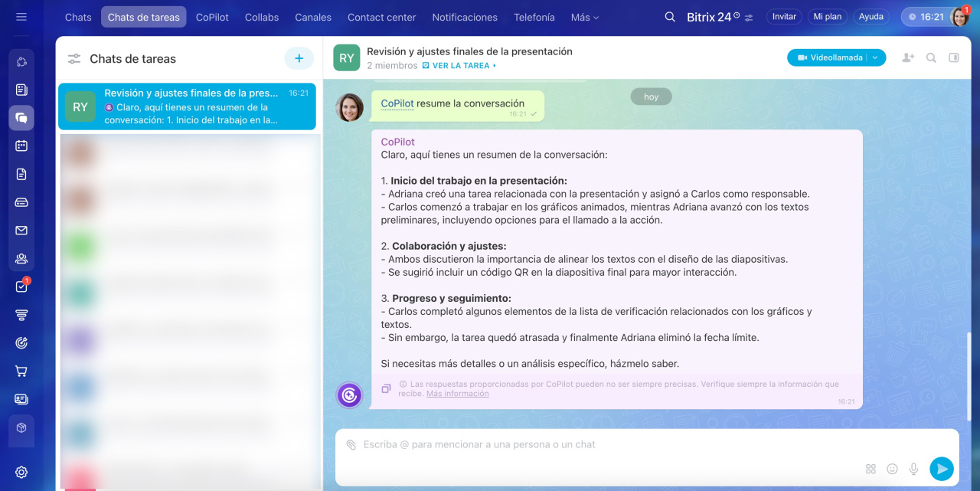
Task: Expand the Videollamada dropdown arrow
Action: point(877,57)
